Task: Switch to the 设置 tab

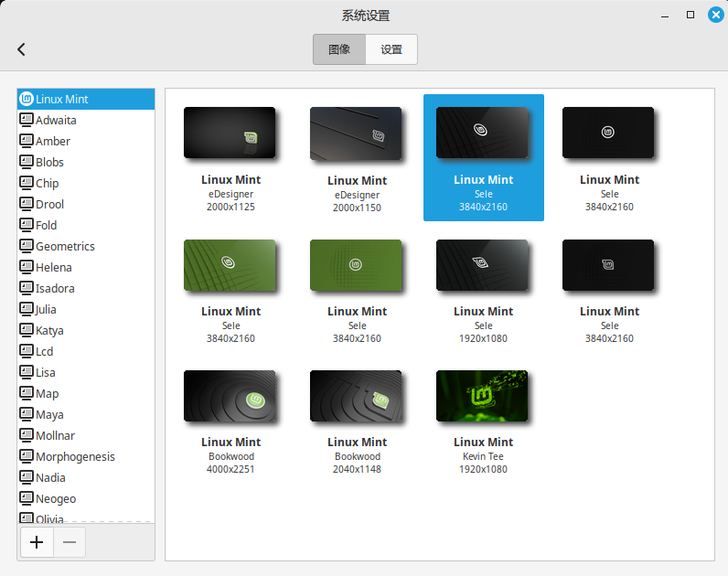Action: coord(391,49)
